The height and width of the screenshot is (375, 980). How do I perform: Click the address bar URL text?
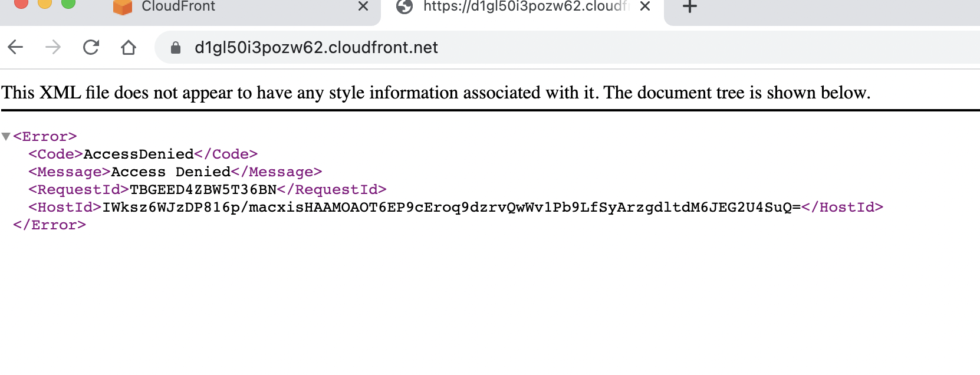point(316,47)
